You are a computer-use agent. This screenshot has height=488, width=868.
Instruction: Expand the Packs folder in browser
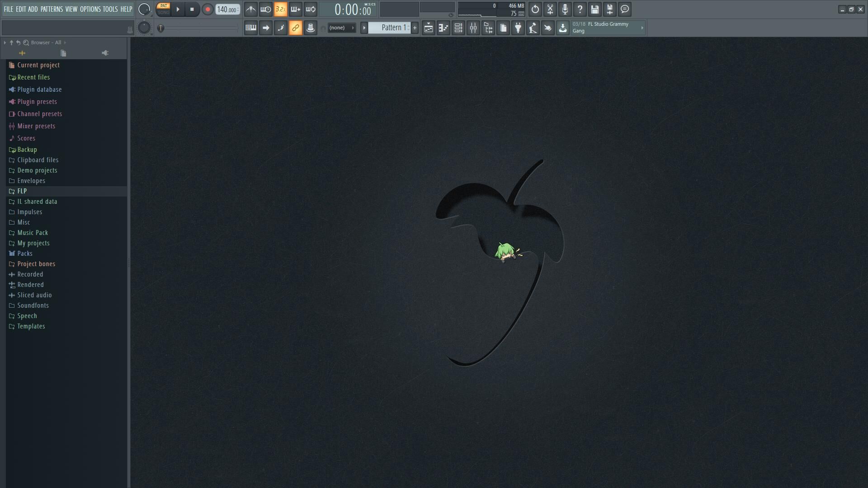click(25, 253)
